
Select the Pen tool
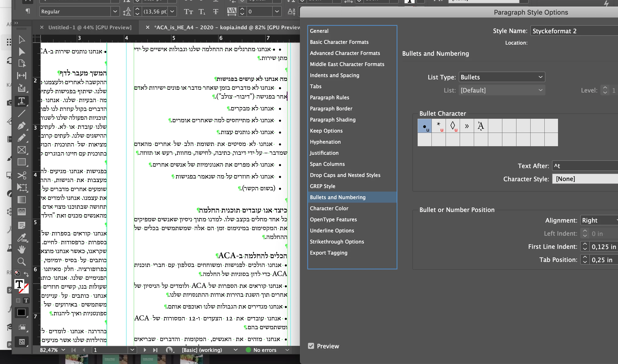(22, 126)
